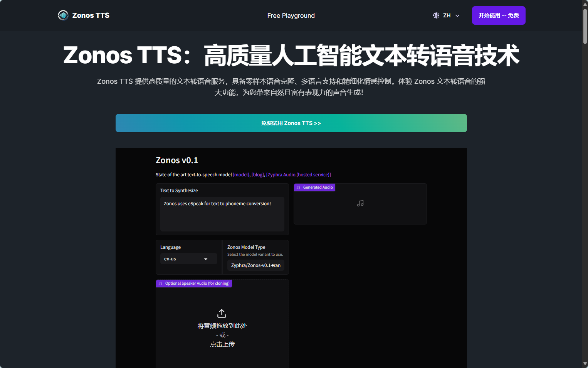Click the page vertical scrollbar thumb
The width and height of the screenshot is (588, 368).
[x=585, y=26]
